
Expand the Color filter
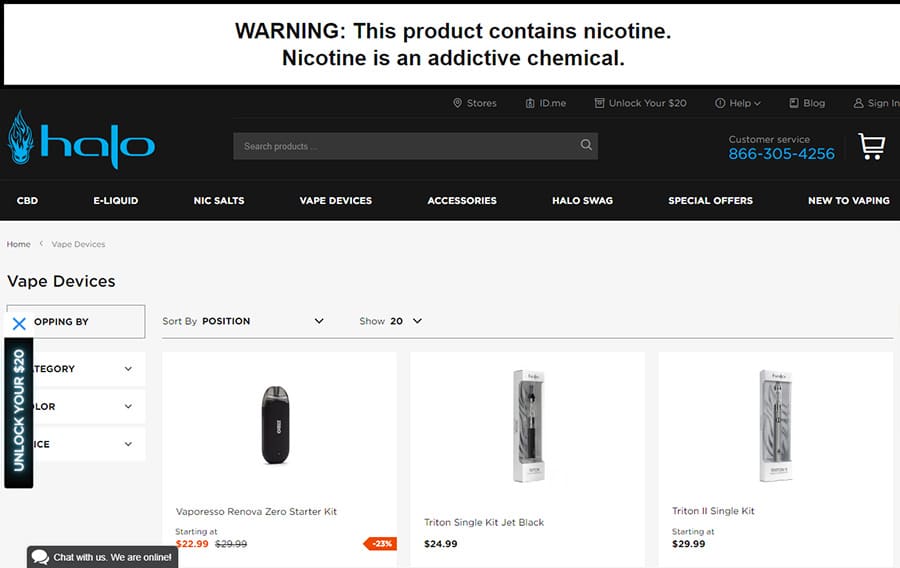click(x=128, y=407)
